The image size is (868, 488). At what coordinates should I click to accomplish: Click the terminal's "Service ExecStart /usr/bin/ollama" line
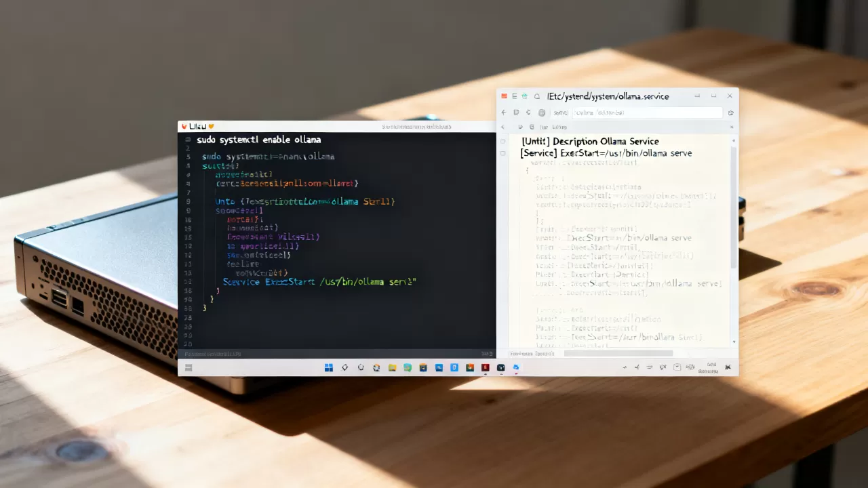point(319,281)
